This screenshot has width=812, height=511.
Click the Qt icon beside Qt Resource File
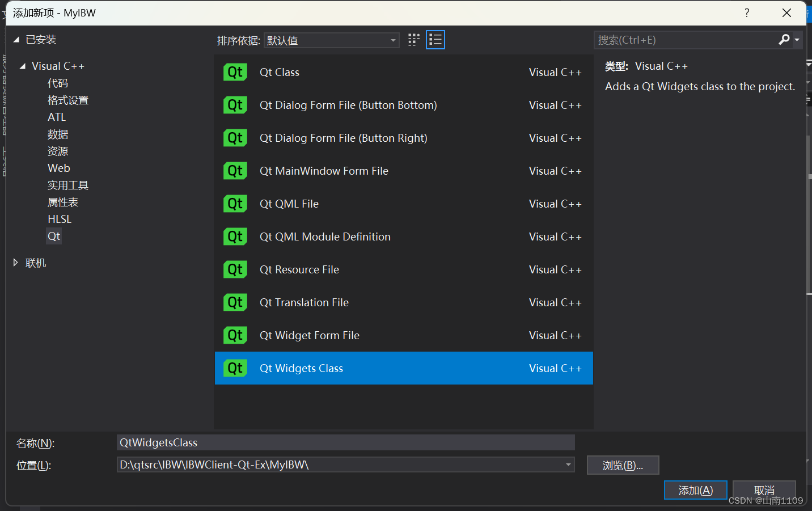[235, 269]
